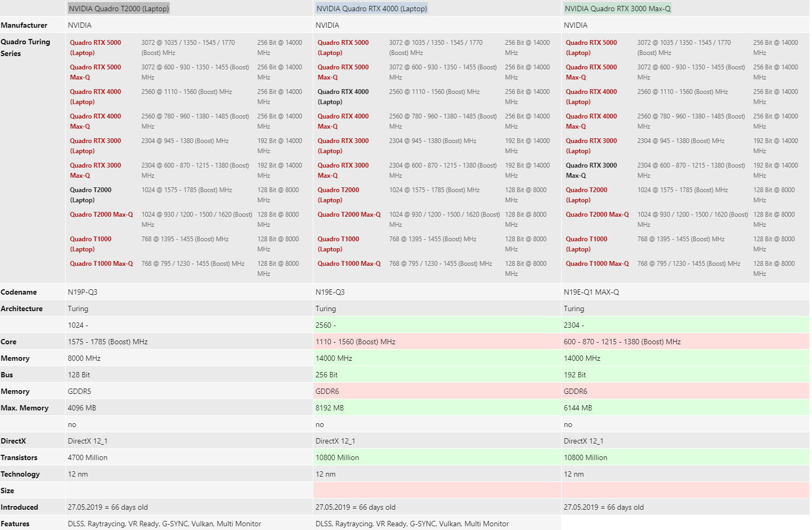Open Quadro T2000 Max-Q link in first GPU column
Viewport: 812px width, 530px height.
coord(101,215)
